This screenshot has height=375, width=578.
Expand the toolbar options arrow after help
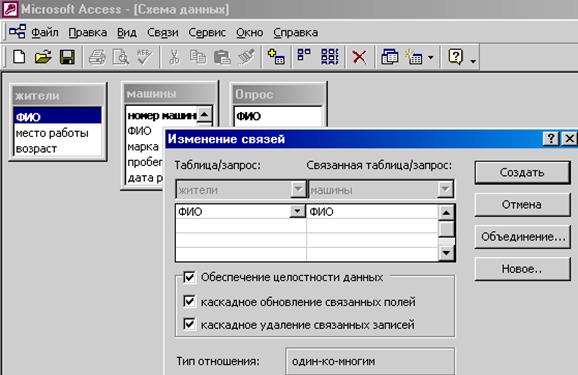473,61
